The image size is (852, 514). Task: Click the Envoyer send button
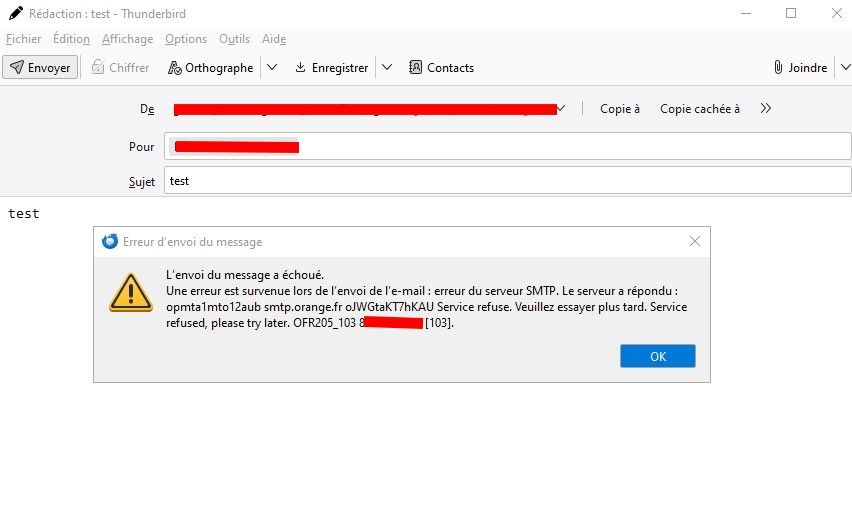[40, 67]
